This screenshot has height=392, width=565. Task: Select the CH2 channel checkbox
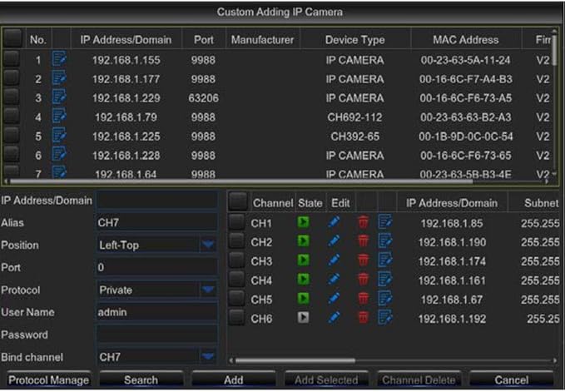click(x=236, y=241)
